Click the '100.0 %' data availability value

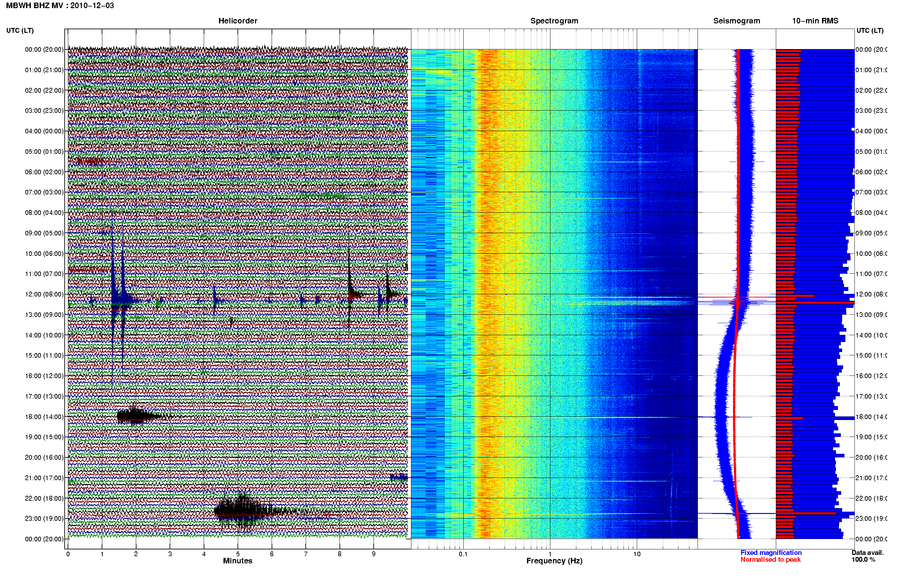click(863, 560)
